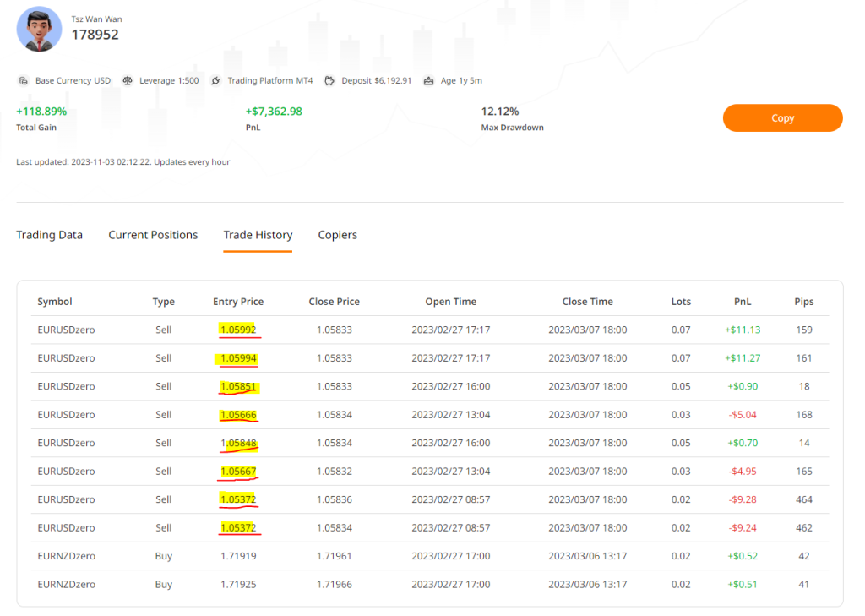This screenshot has width=865, height=616.
Task: Click the PnL column header
Action: [x=742, y=302]
